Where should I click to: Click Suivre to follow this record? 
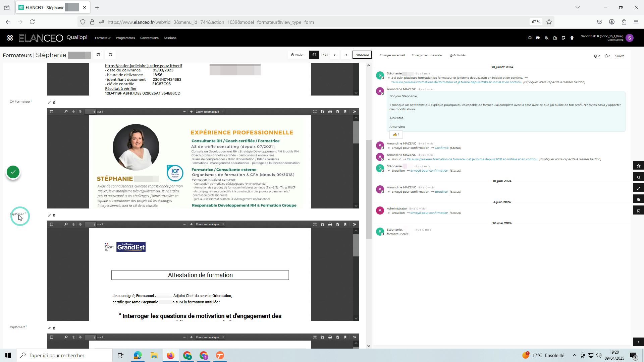(620, 56)
